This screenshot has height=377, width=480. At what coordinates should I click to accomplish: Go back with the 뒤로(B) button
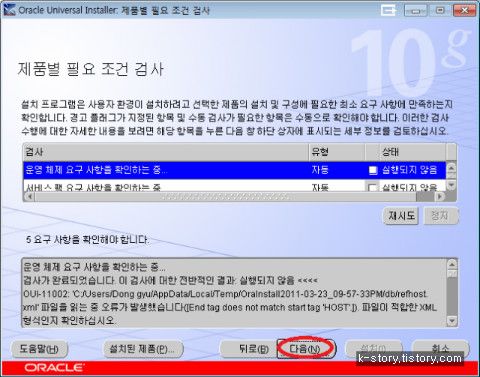pos(248,349)
